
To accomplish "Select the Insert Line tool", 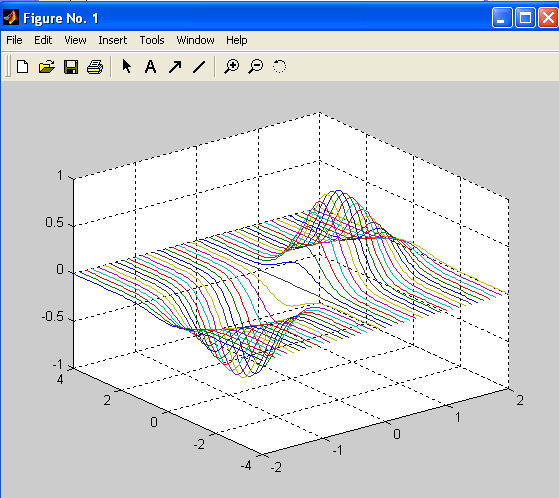I will [x=199, y=67].
